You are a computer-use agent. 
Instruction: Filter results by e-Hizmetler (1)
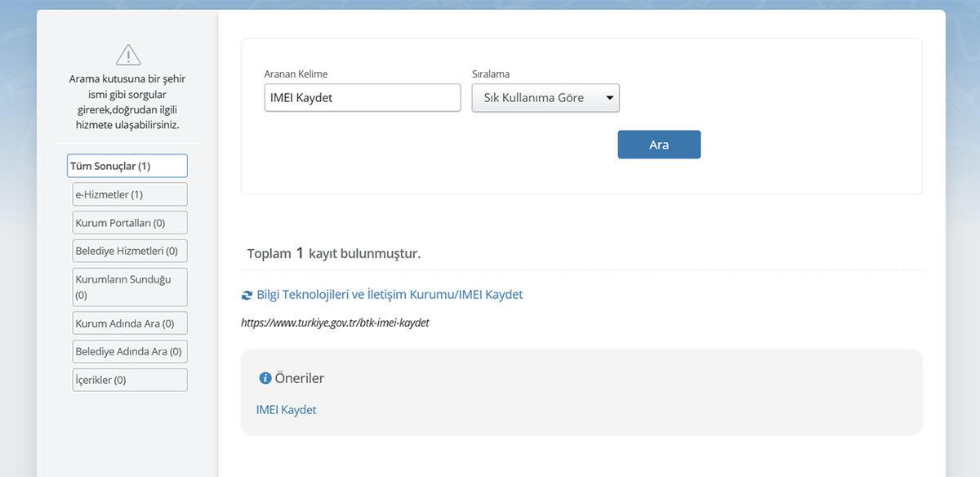[x=130, y=194]
